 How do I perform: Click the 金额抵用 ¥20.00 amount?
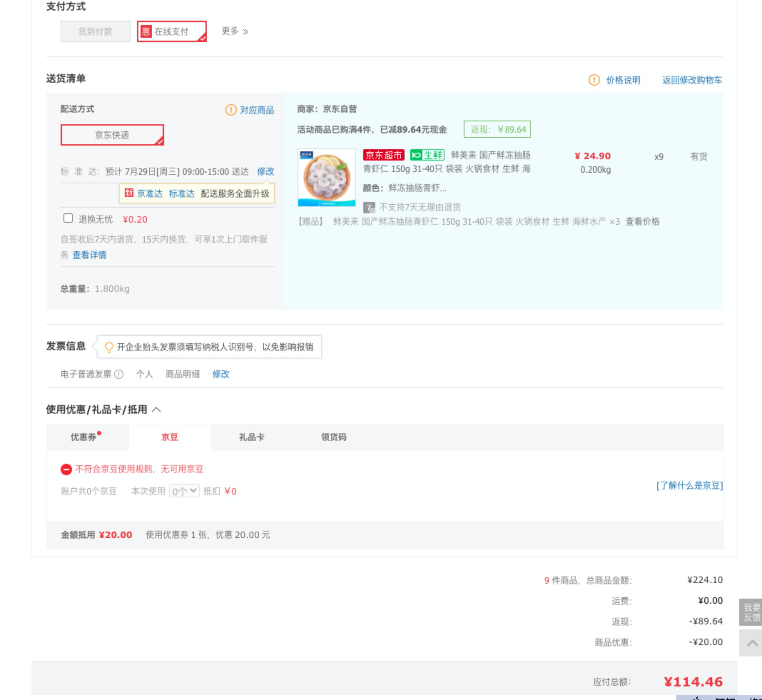click(x=116, y=535)
